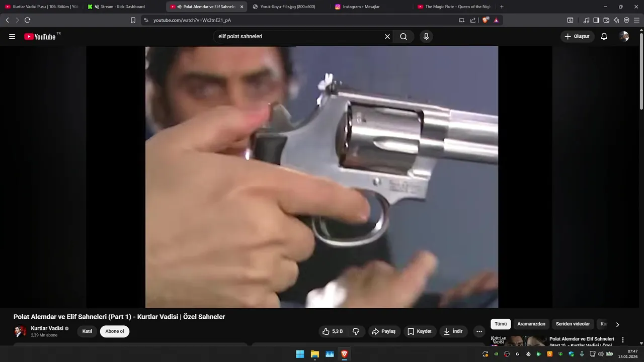Open the clock showing 07:47
This screenshot has width=644, height=362.
coord(629,354)
